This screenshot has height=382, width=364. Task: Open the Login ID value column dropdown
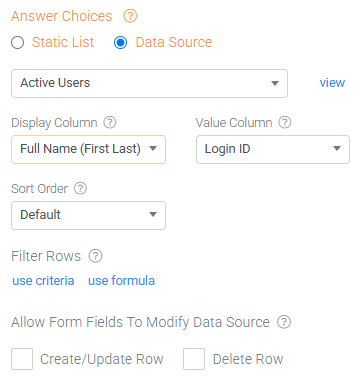point(273,149)
